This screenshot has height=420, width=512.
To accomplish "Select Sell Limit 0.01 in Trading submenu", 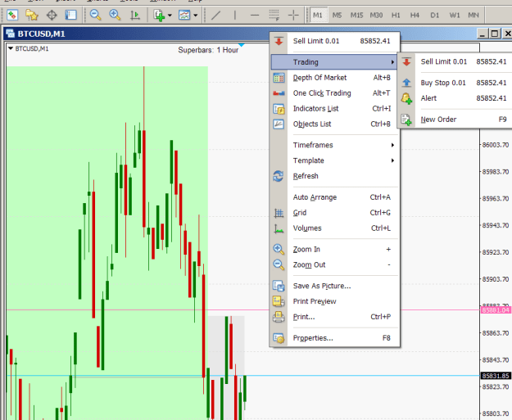I will click(x=455, y=61).
